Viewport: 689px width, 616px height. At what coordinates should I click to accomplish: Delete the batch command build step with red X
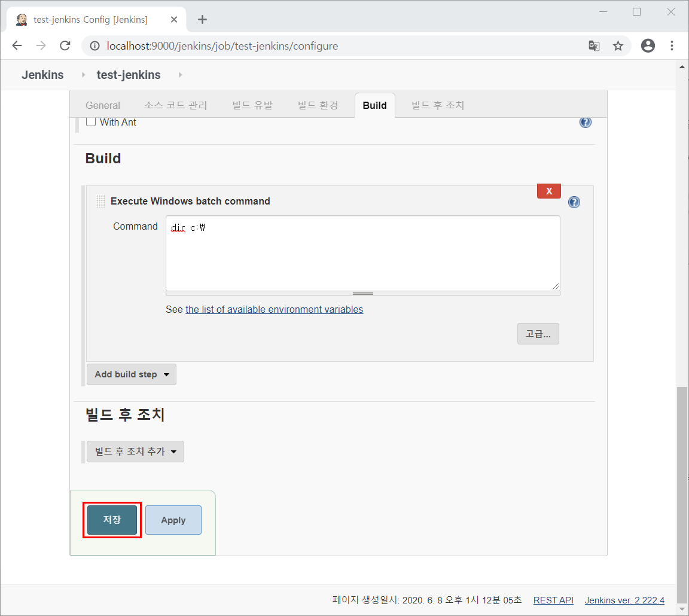click(549, 191)
